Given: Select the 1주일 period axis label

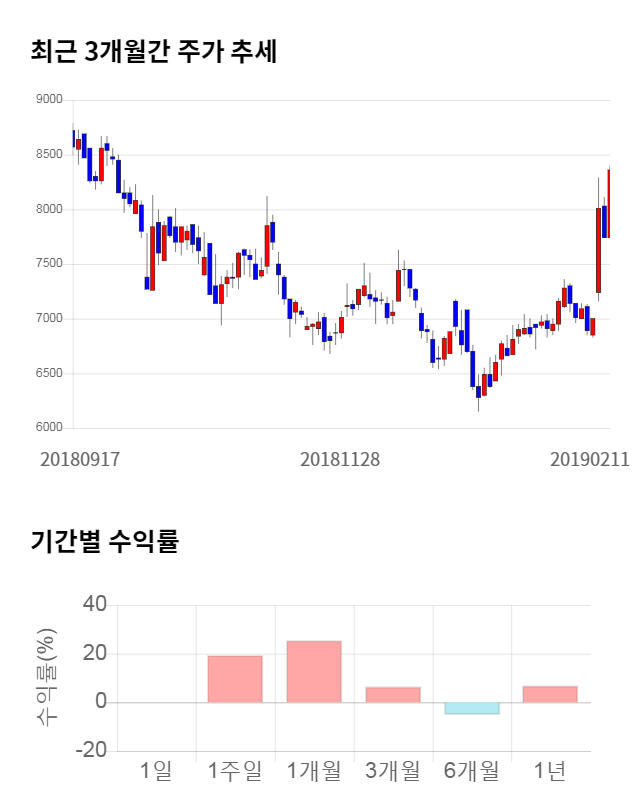Looking at the screenshot, I should click(x=235, y=771).
